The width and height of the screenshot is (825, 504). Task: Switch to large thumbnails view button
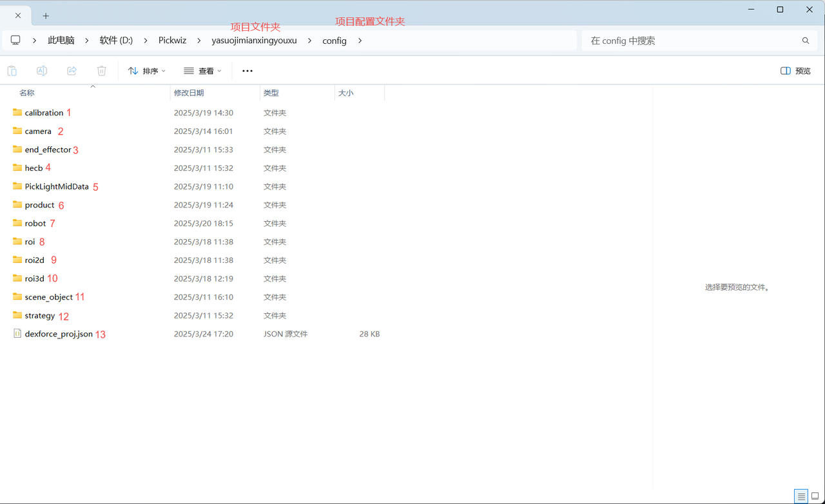click(x=815, y=496)
